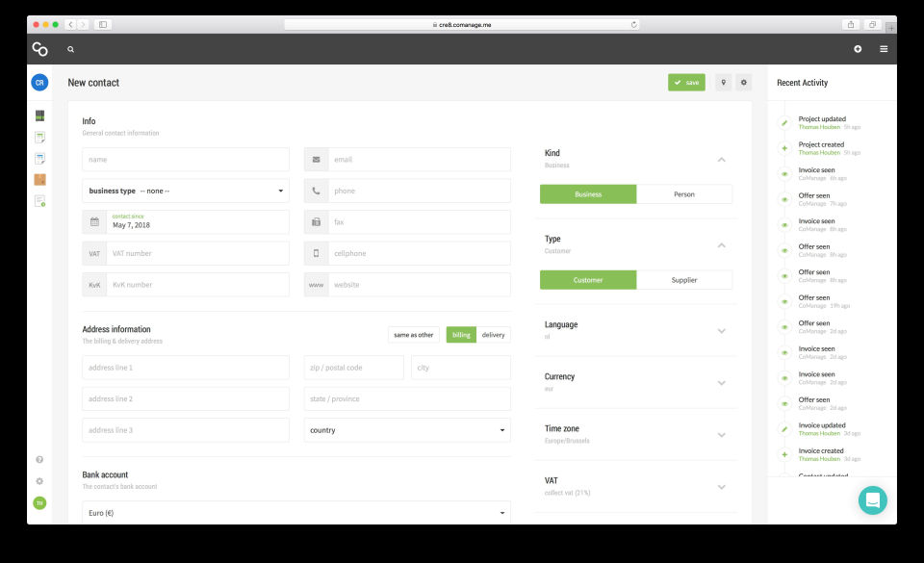Click the VAT number field
The width and height of the screenshot is (924, 563).
pos(197,253)
